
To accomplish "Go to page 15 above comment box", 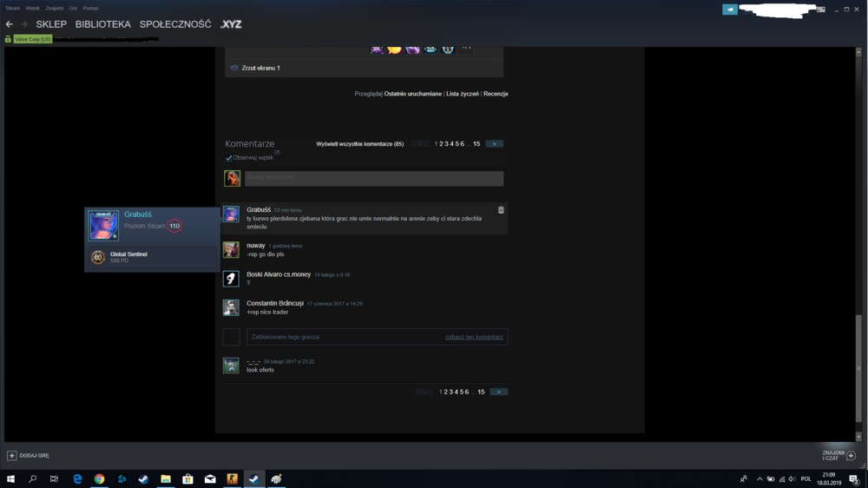I will [x=477, y=144].
